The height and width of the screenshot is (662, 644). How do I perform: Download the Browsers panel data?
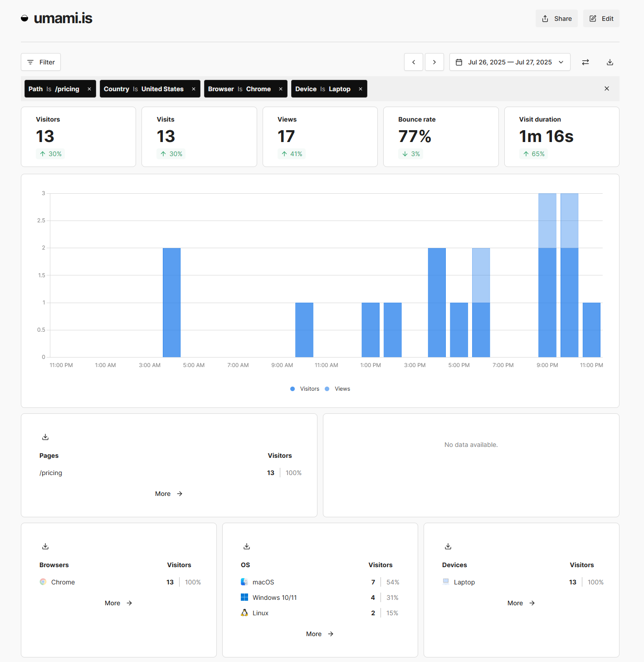pos(45,546)
